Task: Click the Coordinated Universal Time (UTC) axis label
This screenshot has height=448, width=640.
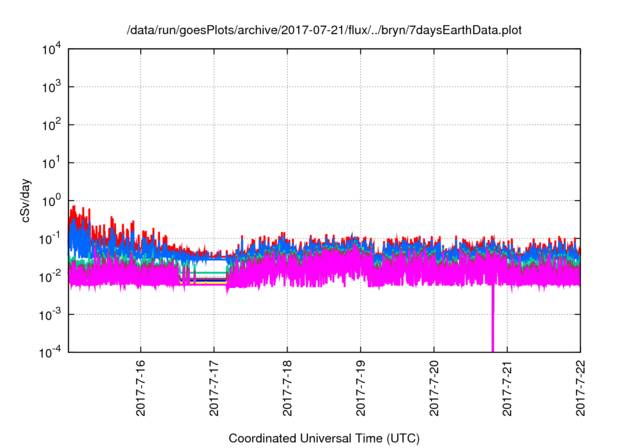Action: (x=324, y=438)
